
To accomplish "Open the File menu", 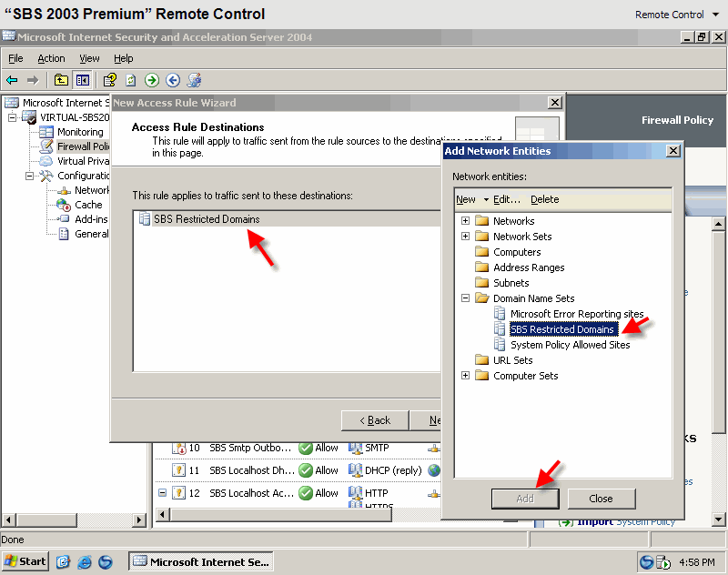I will click(x=15, y=58).
